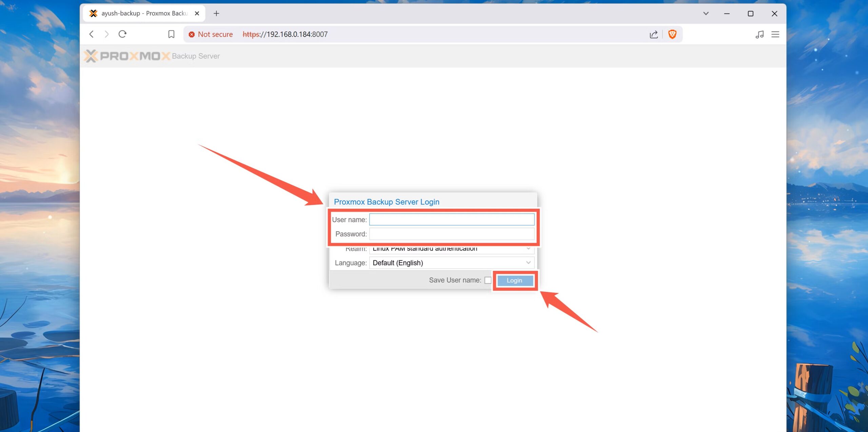Click the User name input field

[x=451, y=220]
